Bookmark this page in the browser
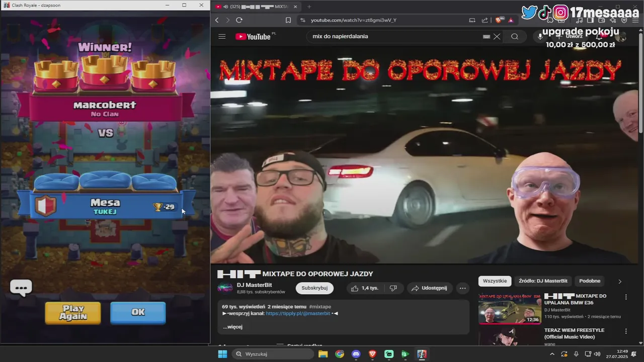The width and height of the screenshot is (644, 362). click(x=288, y=20)
